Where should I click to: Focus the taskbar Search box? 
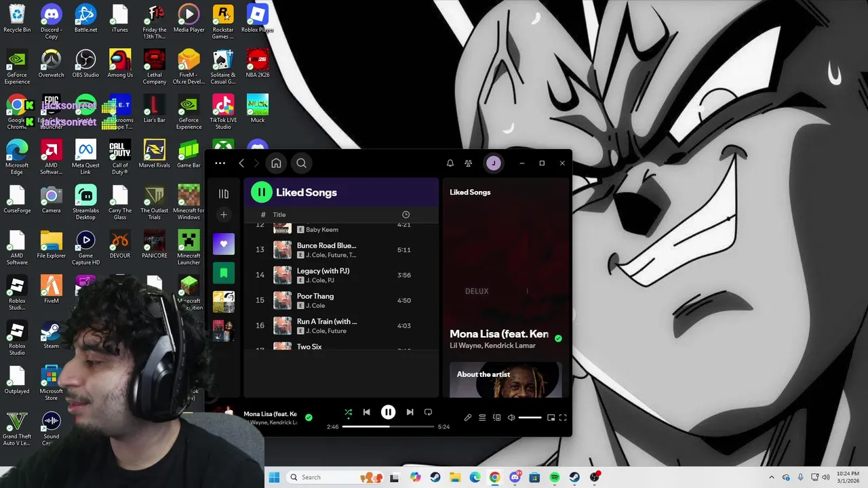tap(334, 477)
